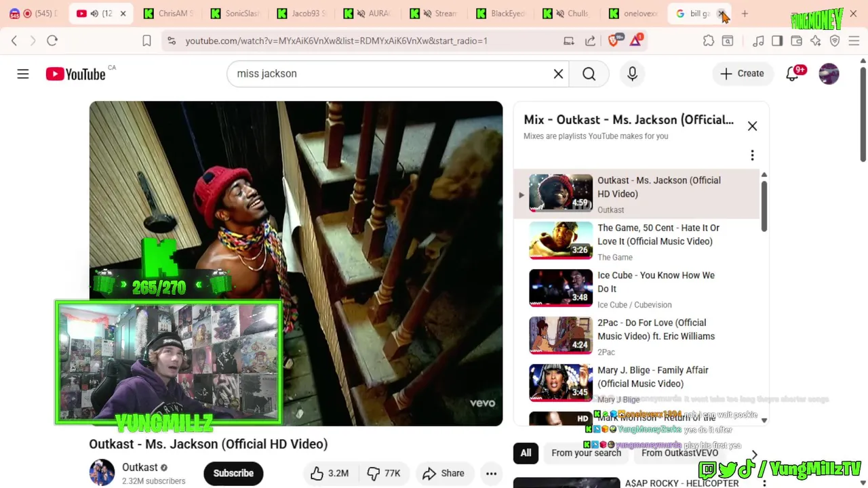The height and width of the screenshot is (488, 868).
Task: Click the video title Outkast - Ms. Jackson text
Action: point(208,444)
